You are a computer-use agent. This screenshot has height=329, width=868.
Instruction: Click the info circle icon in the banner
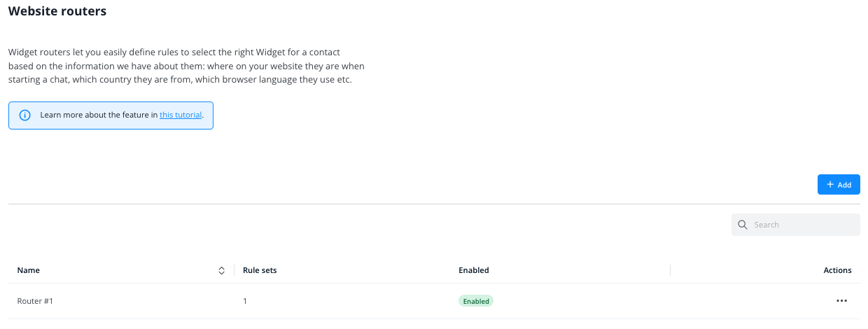click(25, 115)
